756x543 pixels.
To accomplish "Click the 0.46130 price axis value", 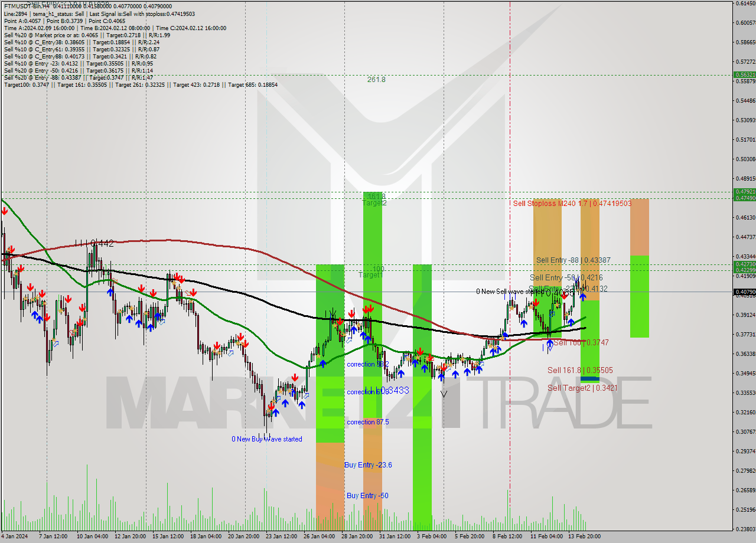I will click(745, 217).
